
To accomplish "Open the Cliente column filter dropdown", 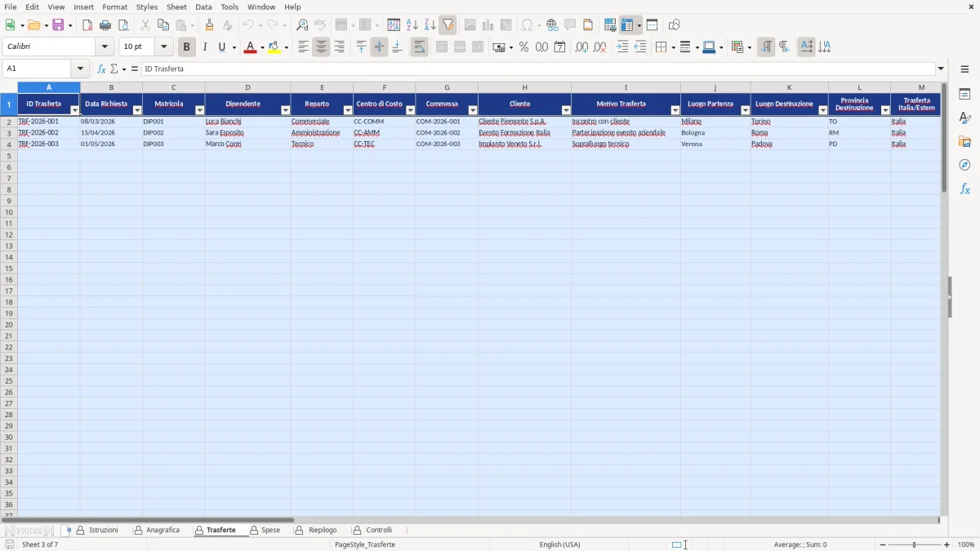I will coord(566,110).
